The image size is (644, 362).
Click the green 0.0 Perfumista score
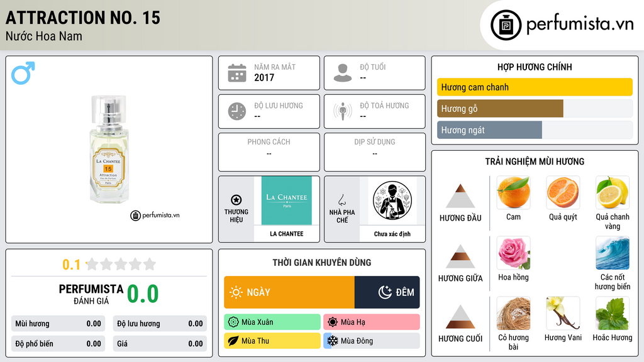pos(143,294)
